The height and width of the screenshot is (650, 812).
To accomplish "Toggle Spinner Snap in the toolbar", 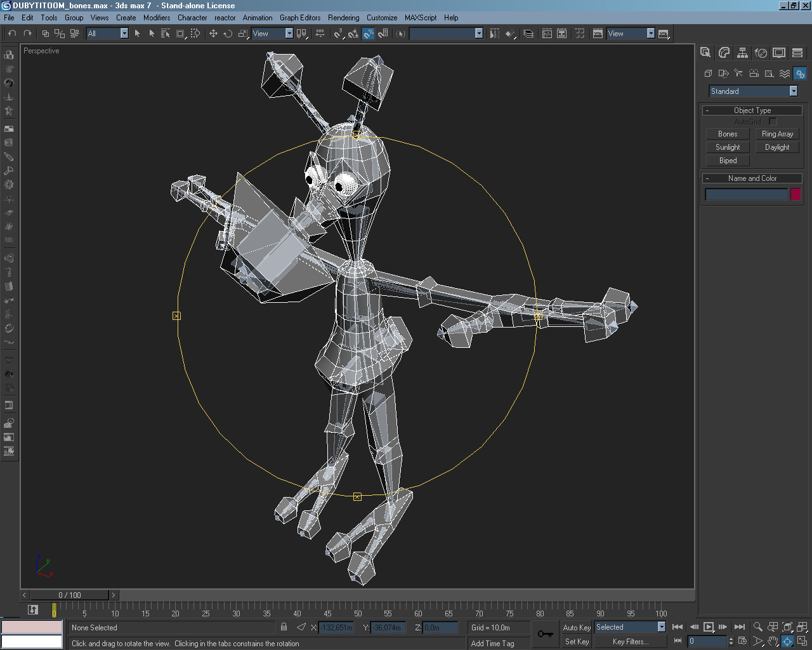I will pyautogui.click(x=383, y=34).
